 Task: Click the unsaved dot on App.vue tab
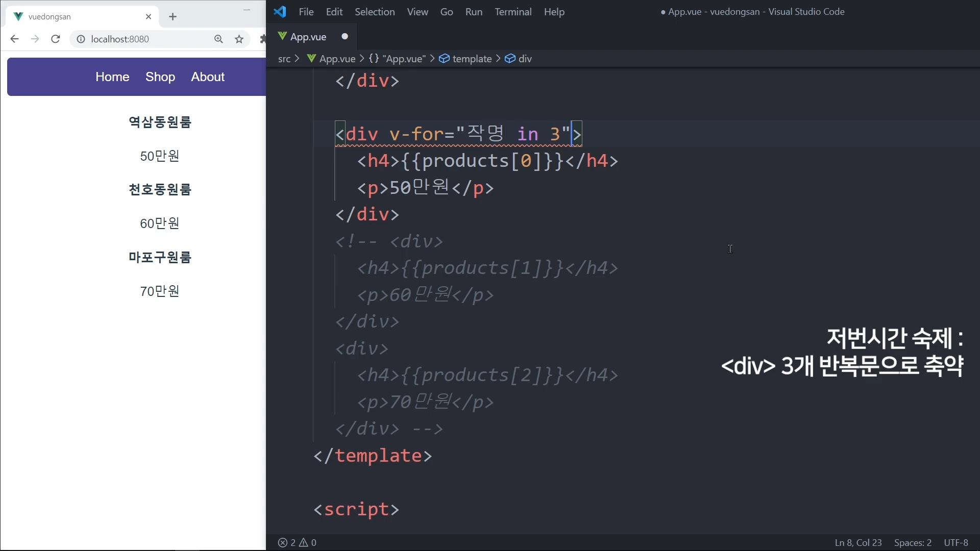click(345, 37)
